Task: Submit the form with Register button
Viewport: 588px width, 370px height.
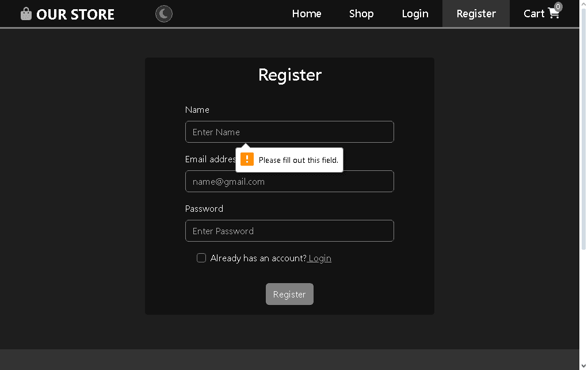Action: tap(289, 294)
